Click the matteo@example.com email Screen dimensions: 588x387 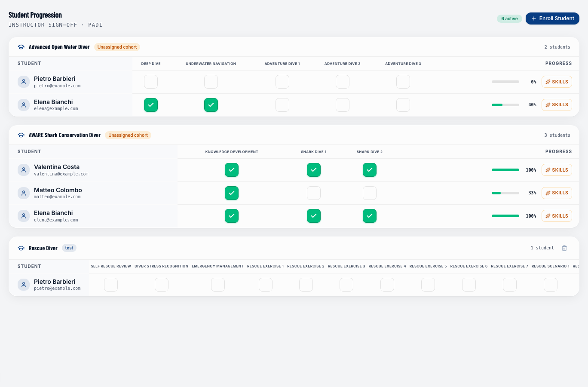(x=57, y=197)
